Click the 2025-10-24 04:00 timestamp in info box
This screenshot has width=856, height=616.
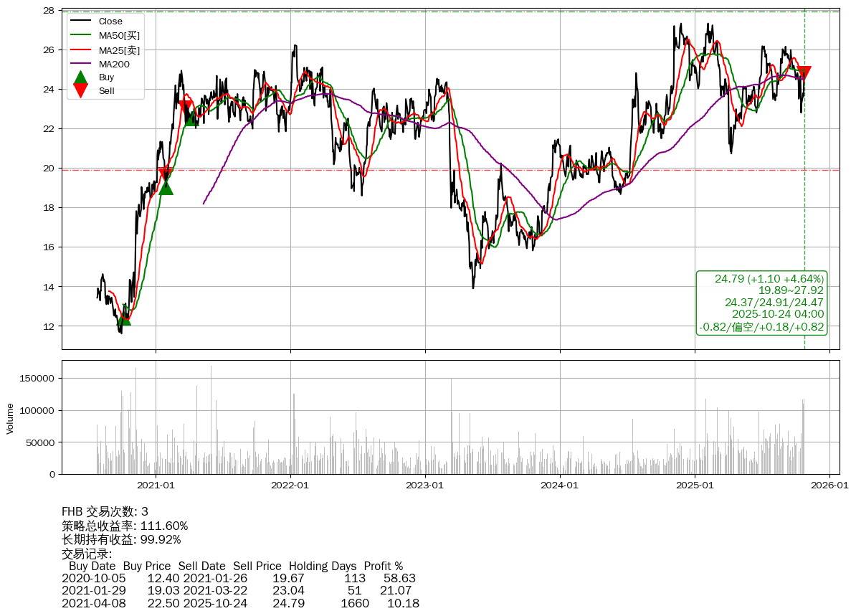[x=777, y=314]
